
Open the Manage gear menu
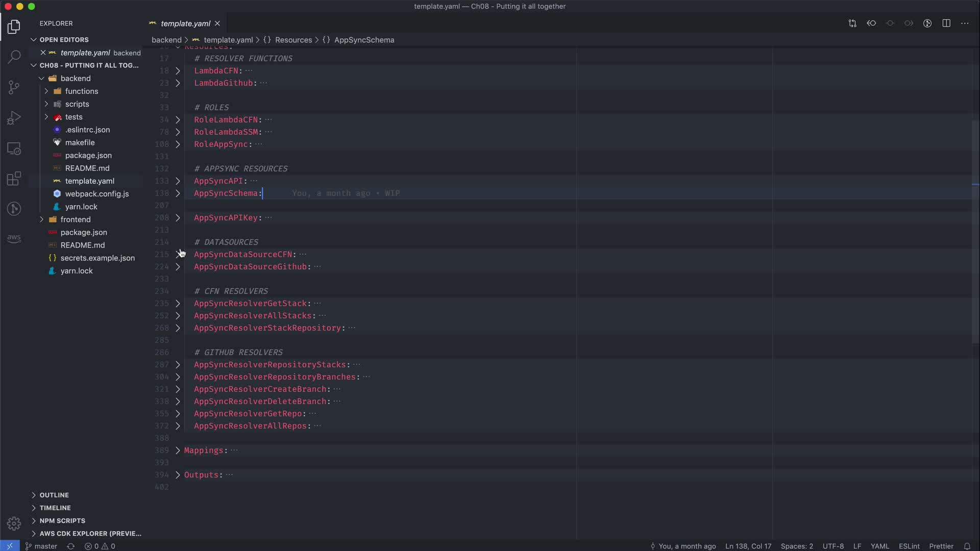(14, 523)
